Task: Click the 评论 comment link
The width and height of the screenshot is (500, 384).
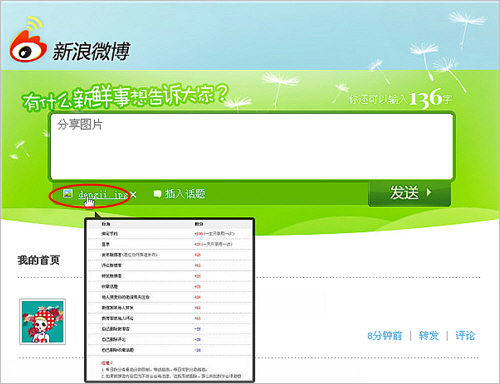Action: [465, 335]
